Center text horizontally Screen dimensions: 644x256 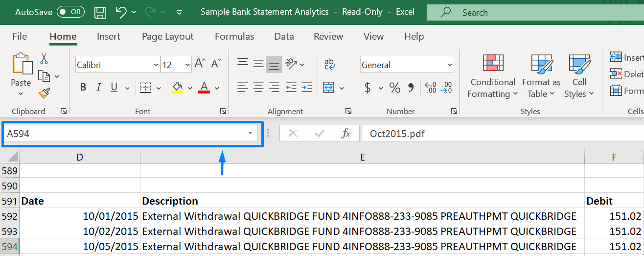(258, 88)
